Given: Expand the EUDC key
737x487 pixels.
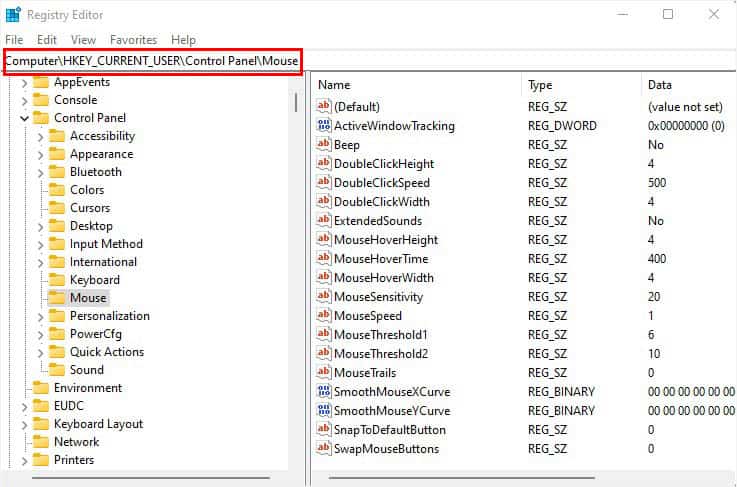Looking at the screenshot, I should (x=24, y=406).
